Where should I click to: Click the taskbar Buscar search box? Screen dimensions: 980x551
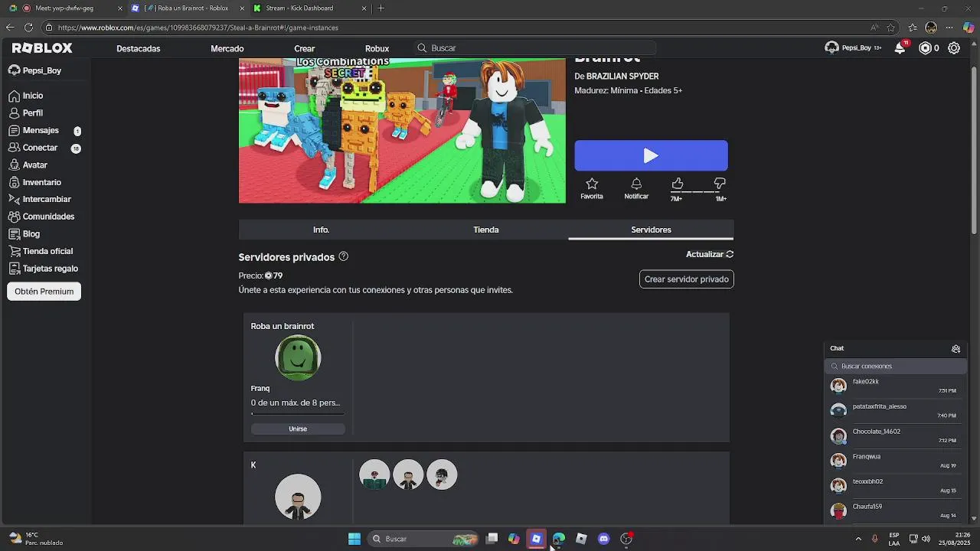point(423,539)
